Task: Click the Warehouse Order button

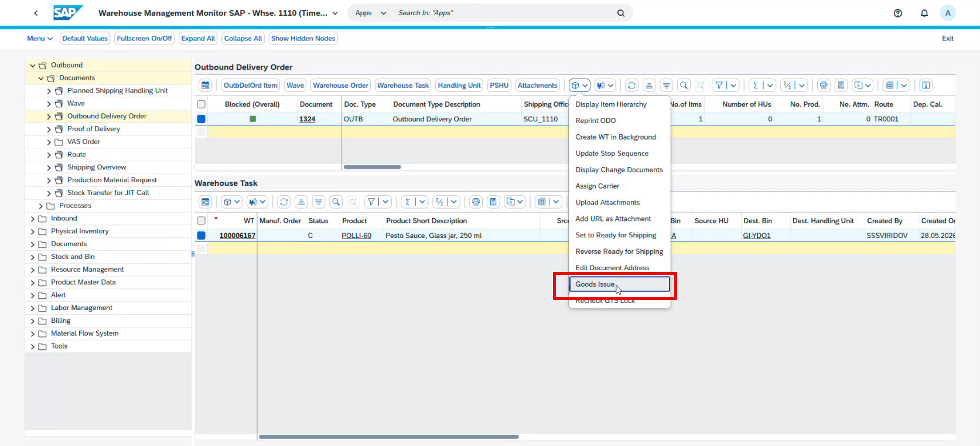Action: coord(341,86)
